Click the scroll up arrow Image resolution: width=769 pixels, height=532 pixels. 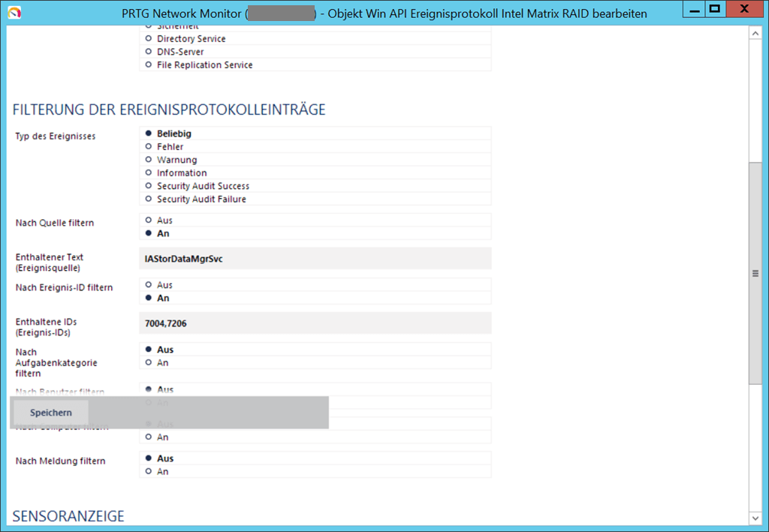[755, 34]
